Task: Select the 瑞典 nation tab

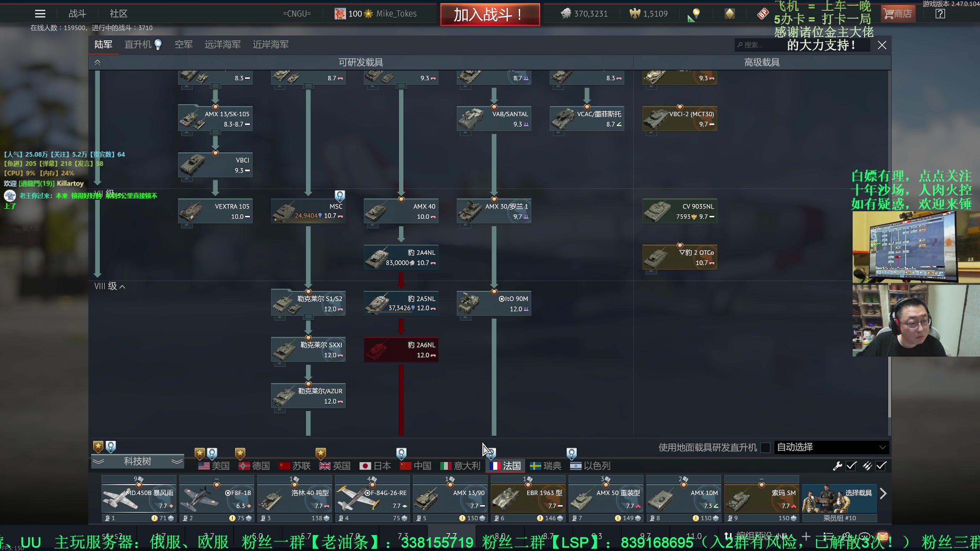Action: click(546, 466)
